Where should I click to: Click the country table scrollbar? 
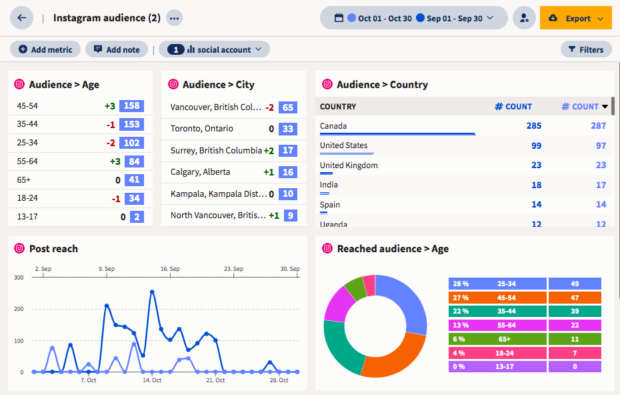point(613,106)
